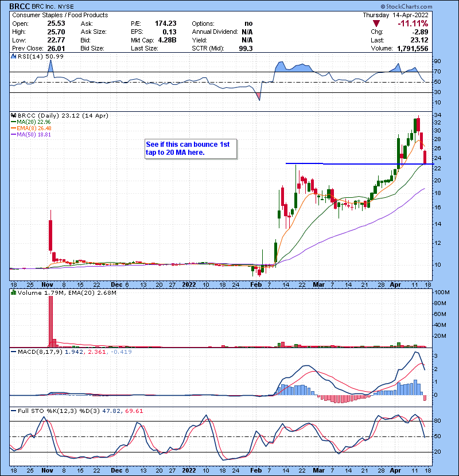Click the 'Volume 1.79M, EMA(20) 2.68M' label

(x=67, y=292)
